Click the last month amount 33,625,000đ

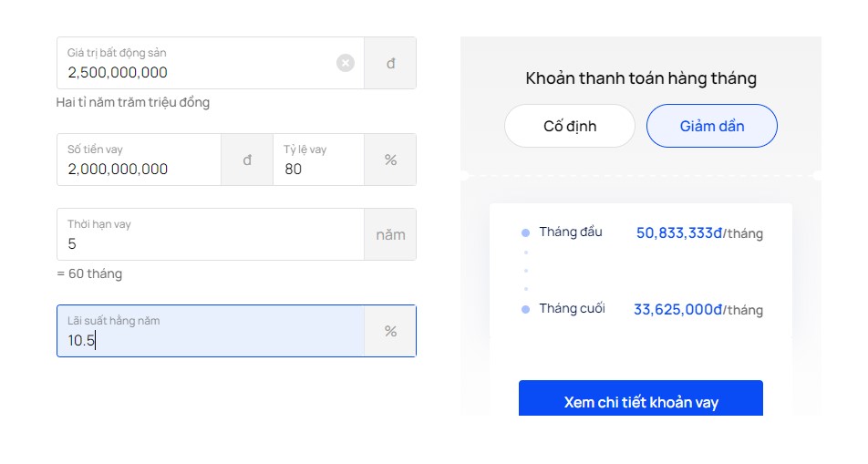click(x=677, y=310)
